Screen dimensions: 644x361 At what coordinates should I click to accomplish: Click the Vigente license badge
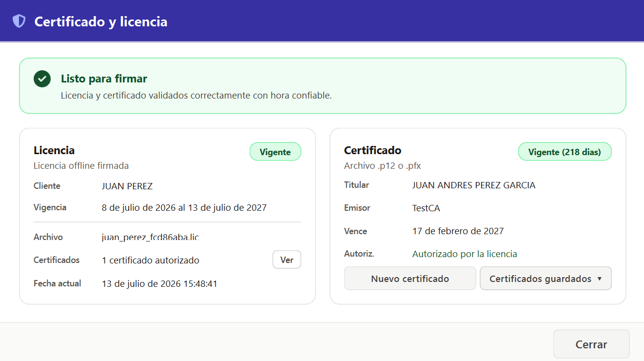click(x=275, y=152)
